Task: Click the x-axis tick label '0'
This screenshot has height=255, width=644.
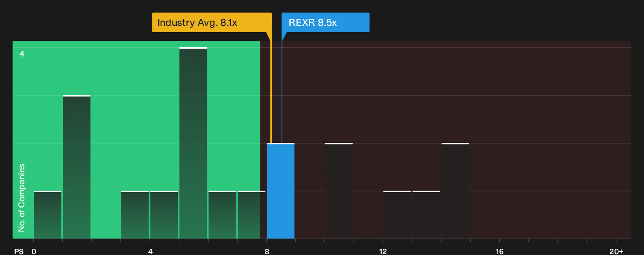Action: (x=34, y=251)
